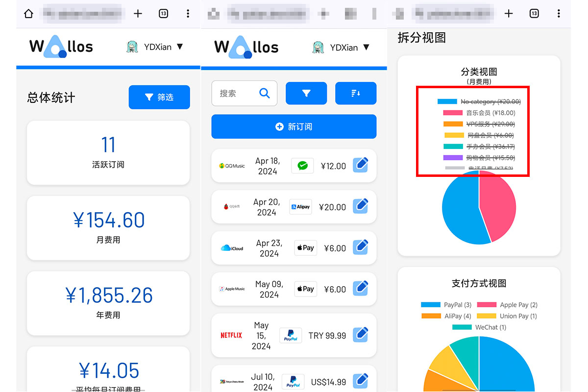588x392 pixels.
Task: Edit the US$14.99 PayPal subscription
Action: pyautogui.click(x=361, y=382)
